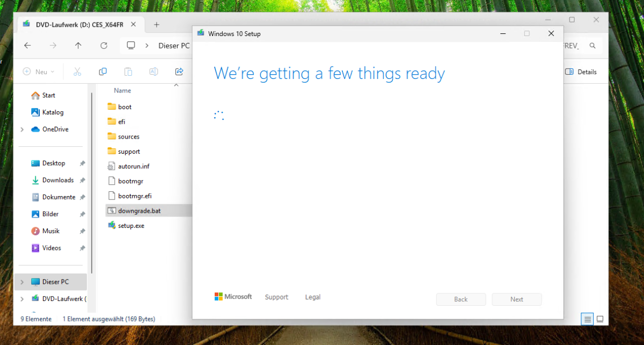This screenshot has width=644, height=345.
Task: Click the Back button in Setup
Action: [x=461, y=299]
